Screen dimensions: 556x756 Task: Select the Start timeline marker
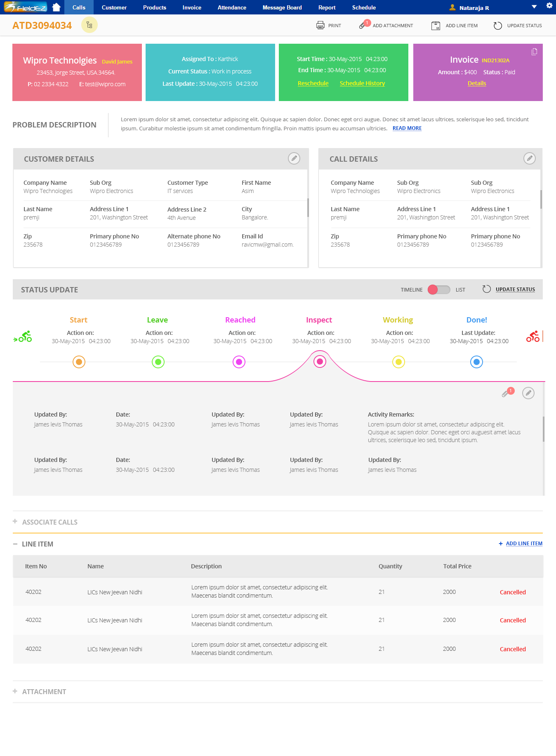coord(79,362)
